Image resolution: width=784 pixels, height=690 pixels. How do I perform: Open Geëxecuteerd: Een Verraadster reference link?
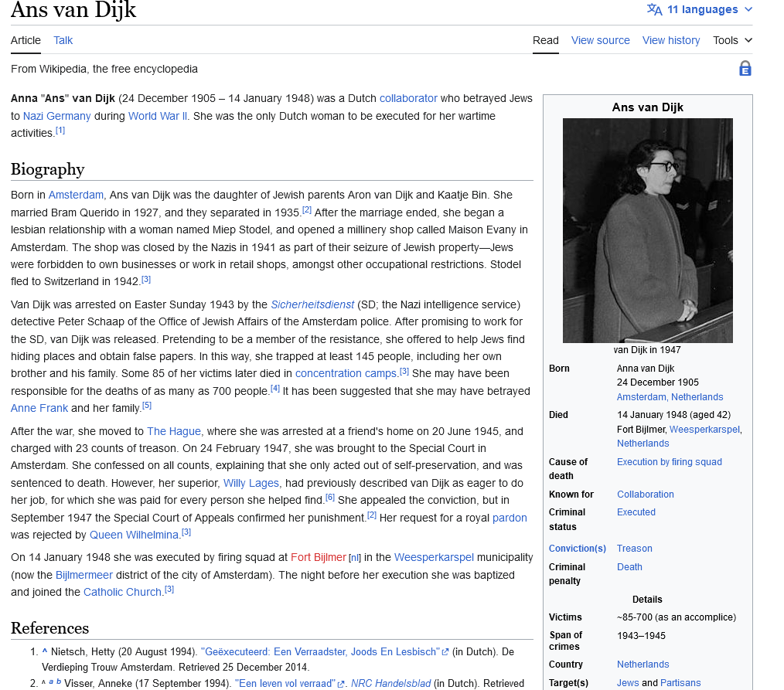click(x=321, y=652)
